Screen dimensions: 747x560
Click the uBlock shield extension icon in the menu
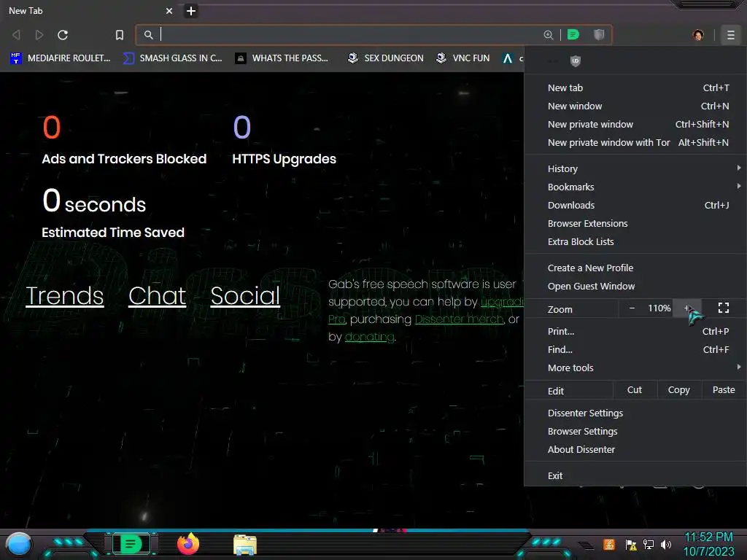click(576, 61)
